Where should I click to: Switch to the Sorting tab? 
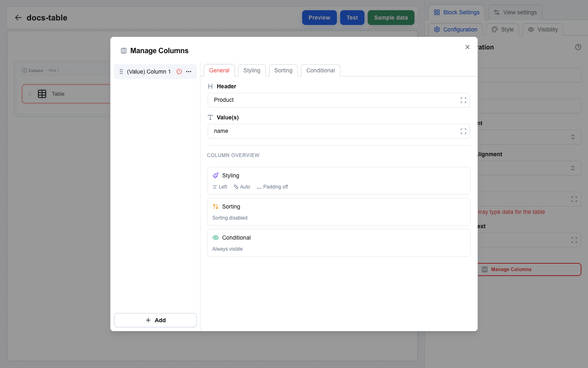pyautogui.click(x=283, y=70)
